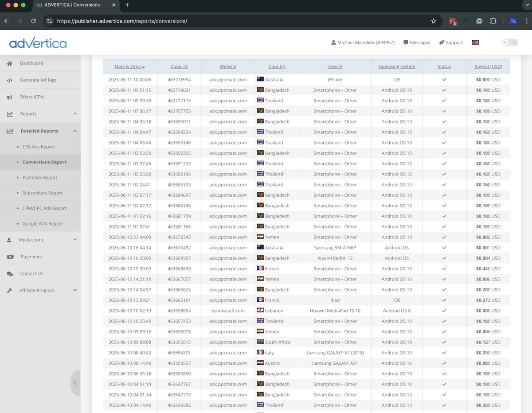
Task: Open CPA Ads Report
Action: (39, 147)
